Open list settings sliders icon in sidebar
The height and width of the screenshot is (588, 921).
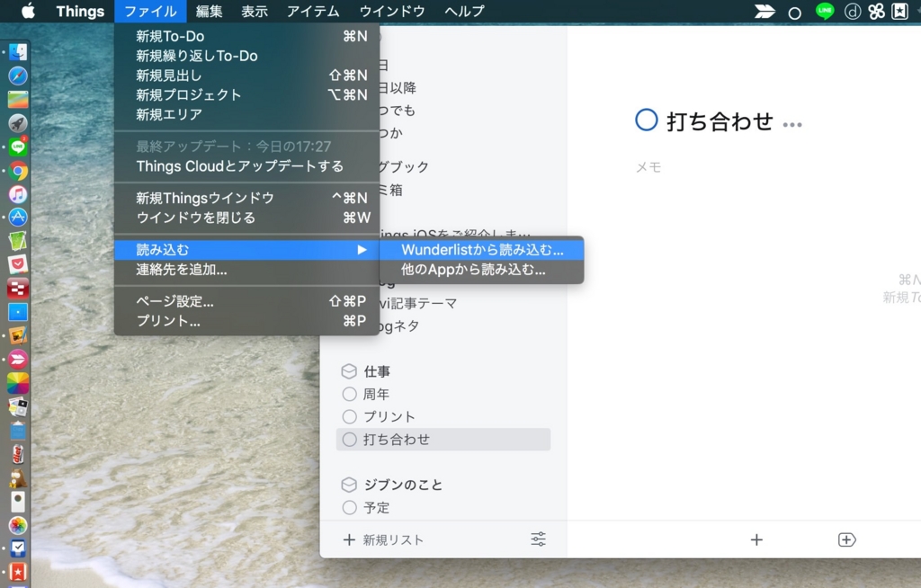point(538,539)
